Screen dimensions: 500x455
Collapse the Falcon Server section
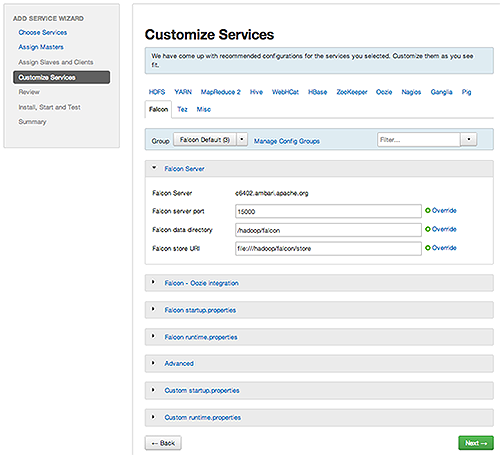click(x=154, y=168)
